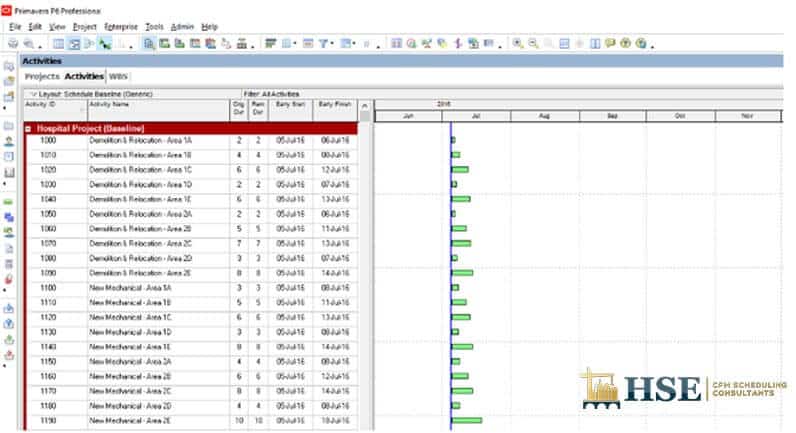796x433 pixels.
Task: Toggle the Gantt Chart view button
Action: tap(73, 44)
